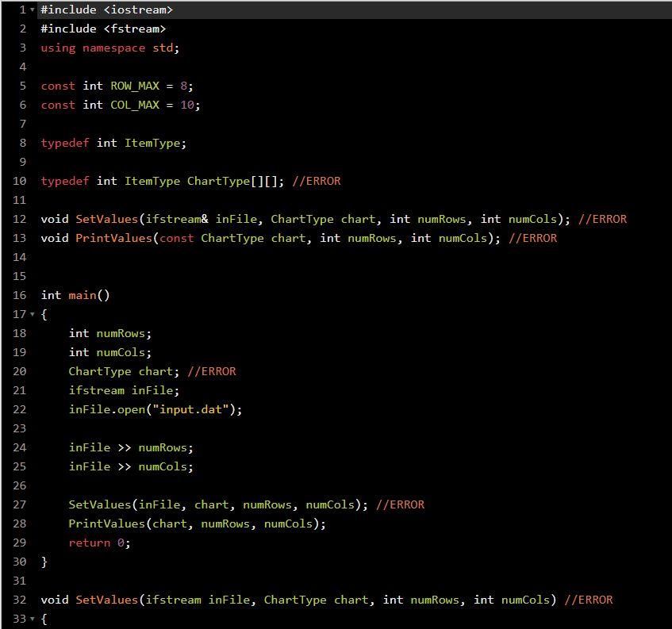Click the //ERROR comment on line 13

(x=532, y=238)
